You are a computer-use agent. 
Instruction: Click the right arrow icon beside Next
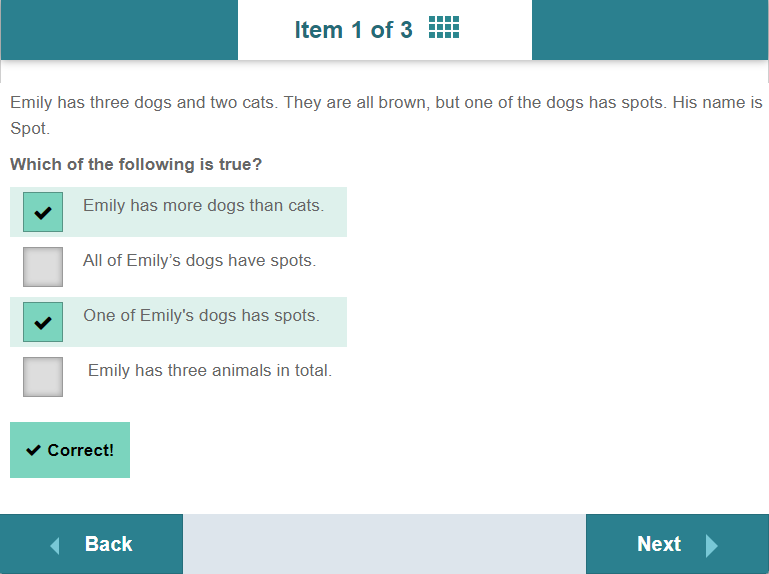tap(712, 545)
